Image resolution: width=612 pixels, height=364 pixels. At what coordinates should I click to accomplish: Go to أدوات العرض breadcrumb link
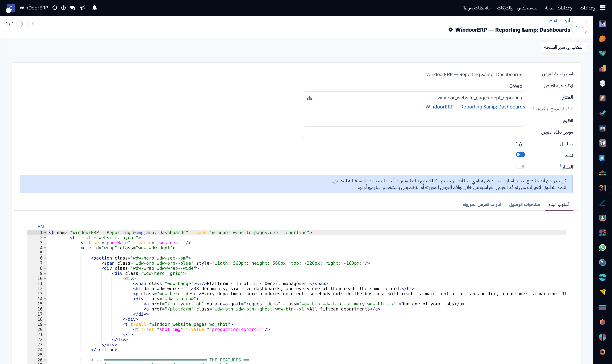coord(558,21)
